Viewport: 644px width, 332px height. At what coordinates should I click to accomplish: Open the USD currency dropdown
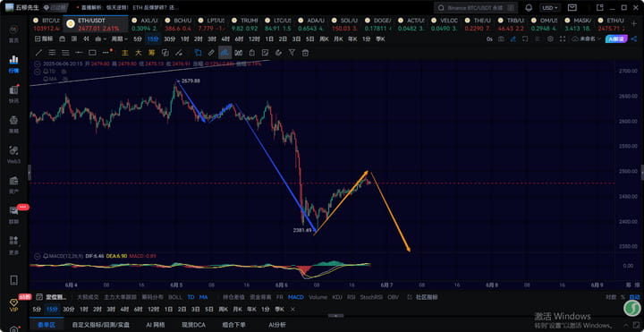coord(549,8)
